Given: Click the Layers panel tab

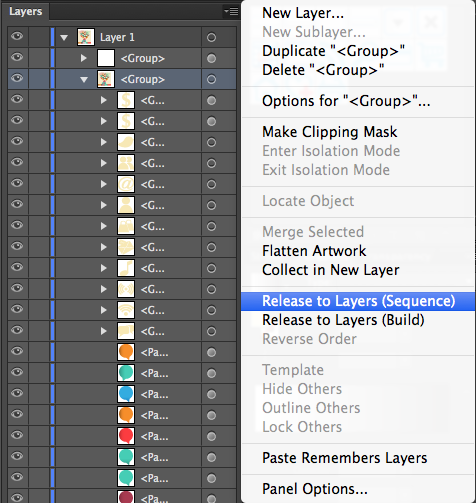Looking at the screenshot, I should 26,11.
